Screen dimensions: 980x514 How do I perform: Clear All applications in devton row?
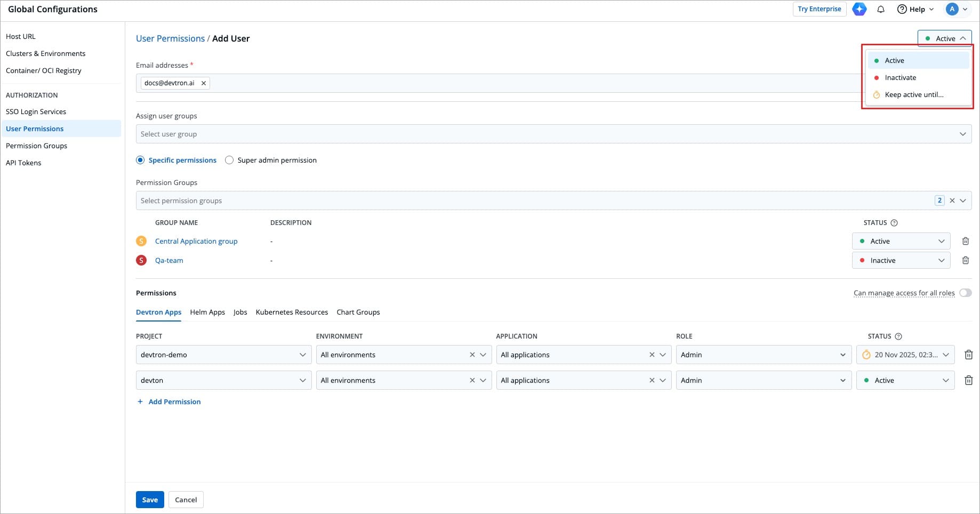[x=652, y=380]
